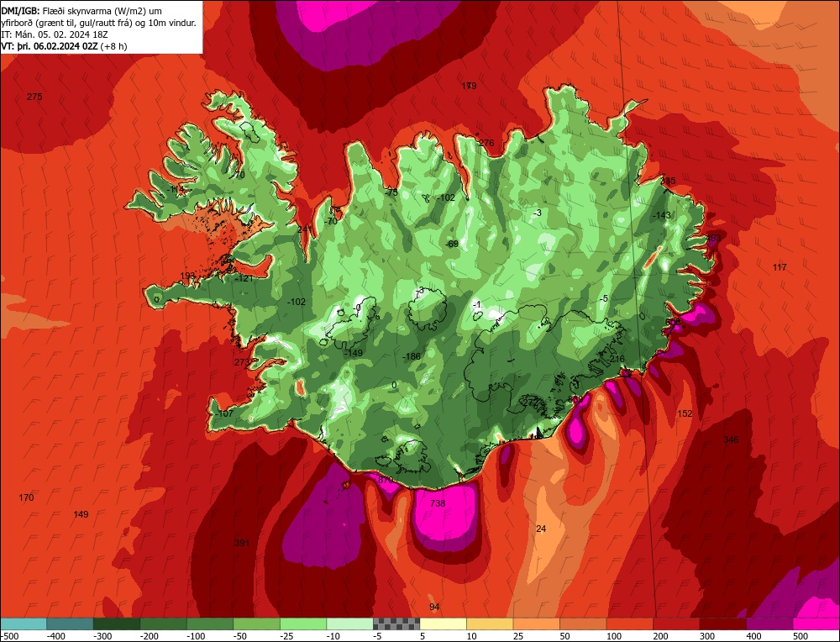
Task: Click the value -1 in the central highlands
Action: pyautogui.click(x=477, y=305)
